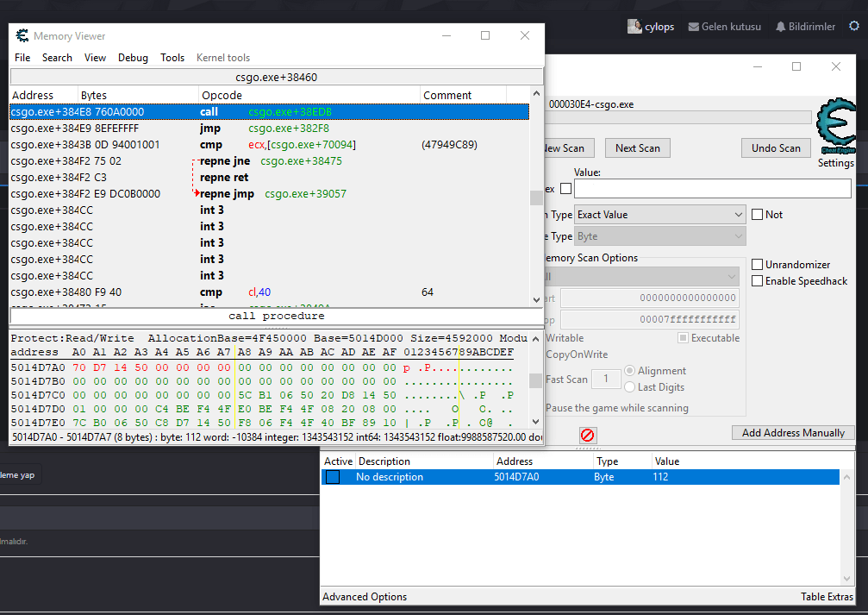Click the Stop address field
The height and width of the screenshot is (615, 868).
pyautogui.click(x=650, y=320)
